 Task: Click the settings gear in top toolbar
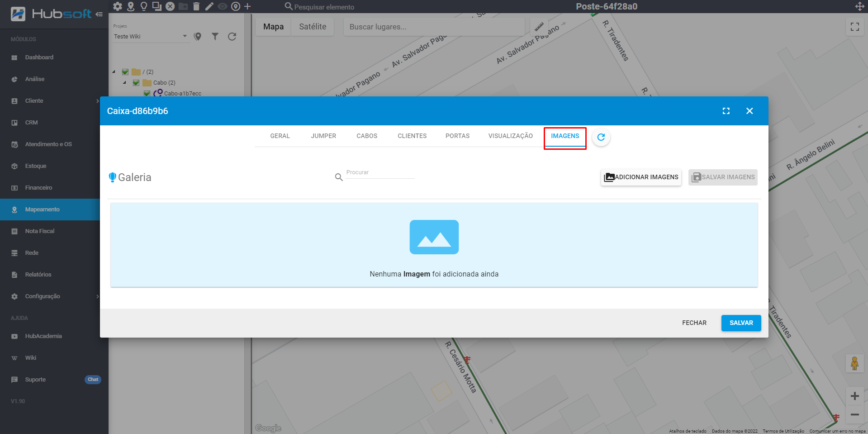[x=118, y=6]
